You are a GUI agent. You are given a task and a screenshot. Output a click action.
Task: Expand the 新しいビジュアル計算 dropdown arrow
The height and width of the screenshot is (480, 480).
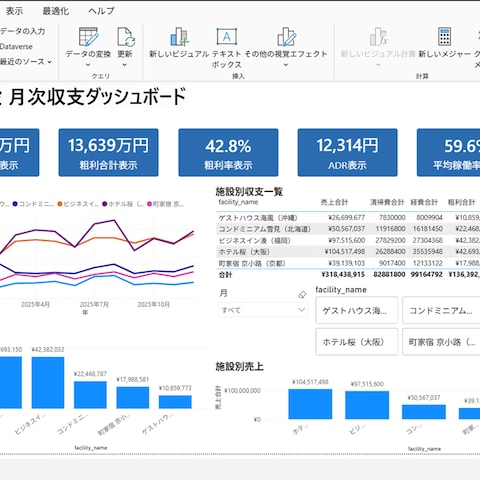[x=378, y=65]
